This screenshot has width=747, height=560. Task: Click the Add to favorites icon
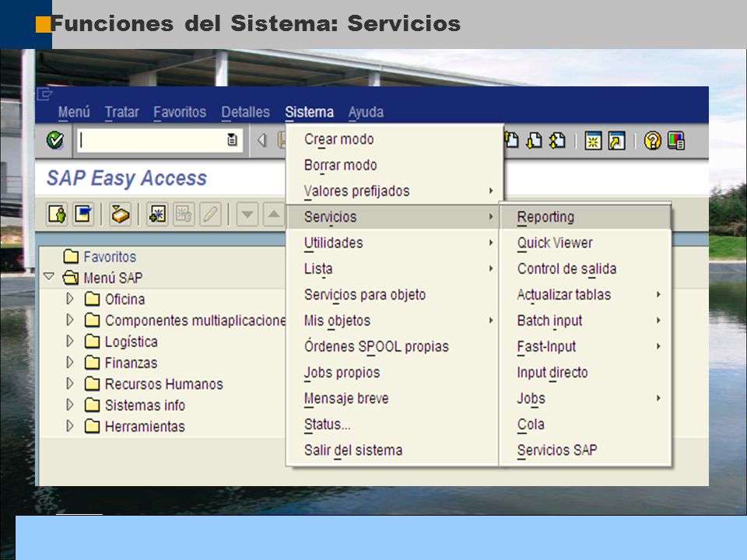[157, 215]
